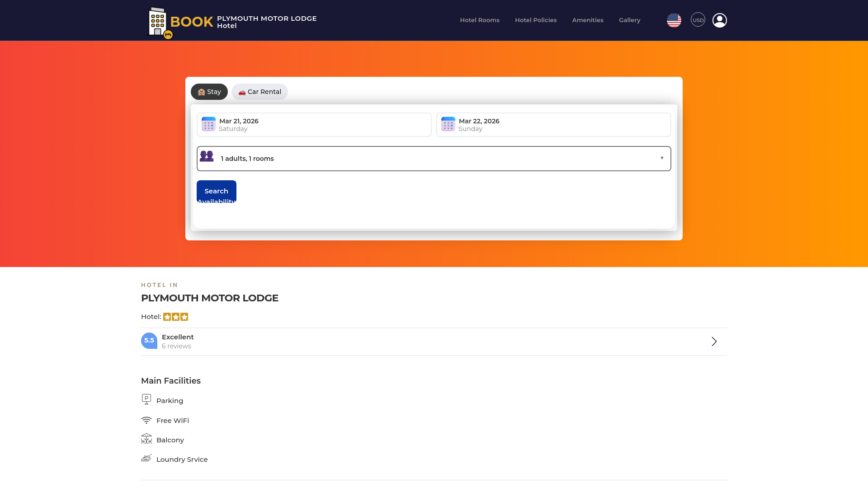The image size is (868, 488).
Task: Go to the Amenities menu item
Action: [588, 20]
